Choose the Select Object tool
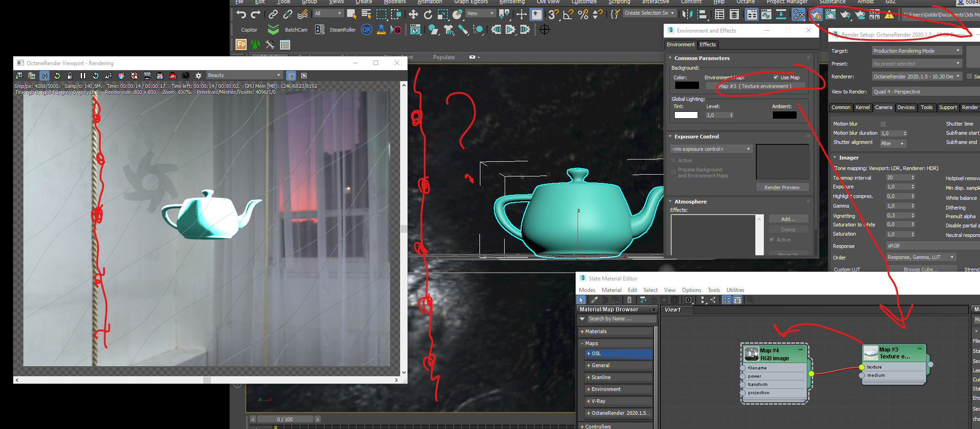The image size is (980, 429). point(352,14)
